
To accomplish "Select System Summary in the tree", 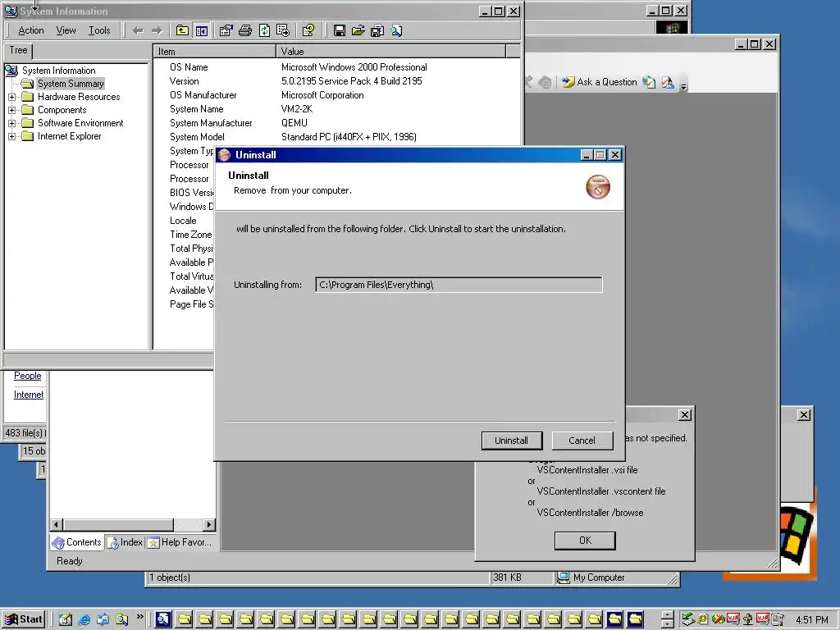I will point(71,84).
